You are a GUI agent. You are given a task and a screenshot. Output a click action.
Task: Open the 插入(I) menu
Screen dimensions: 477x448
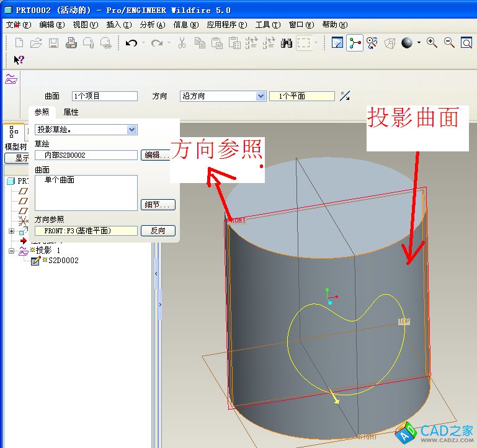(119, 25)
